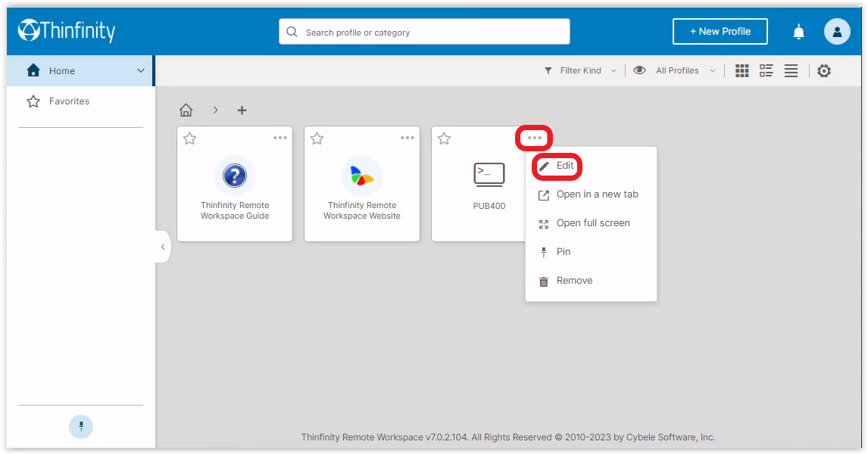Go to Home in the sidebar
868x454 pixels.
click(x=80, y=71)
